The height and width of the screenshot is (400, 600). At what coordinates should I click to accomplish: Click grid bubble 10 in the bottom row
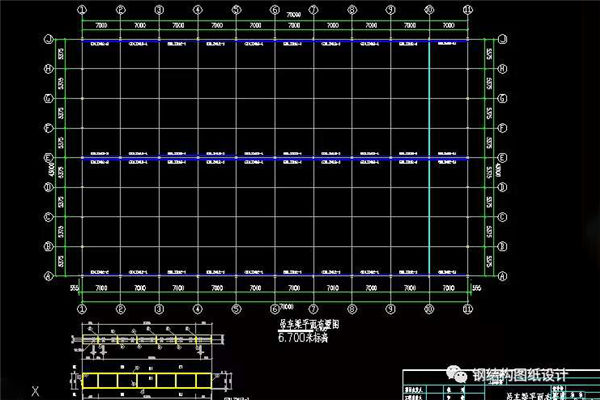pyautogui.click(x=429, y=309)
